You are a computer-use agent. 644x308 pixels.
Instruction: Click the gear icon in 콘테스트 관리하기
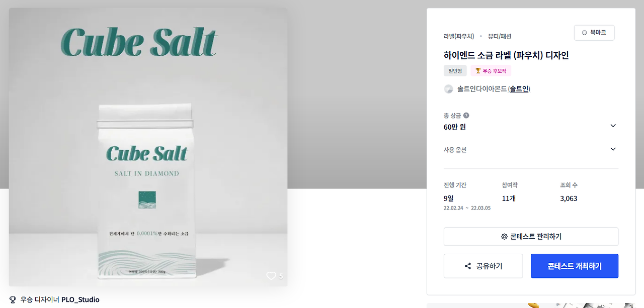(504, 237)
